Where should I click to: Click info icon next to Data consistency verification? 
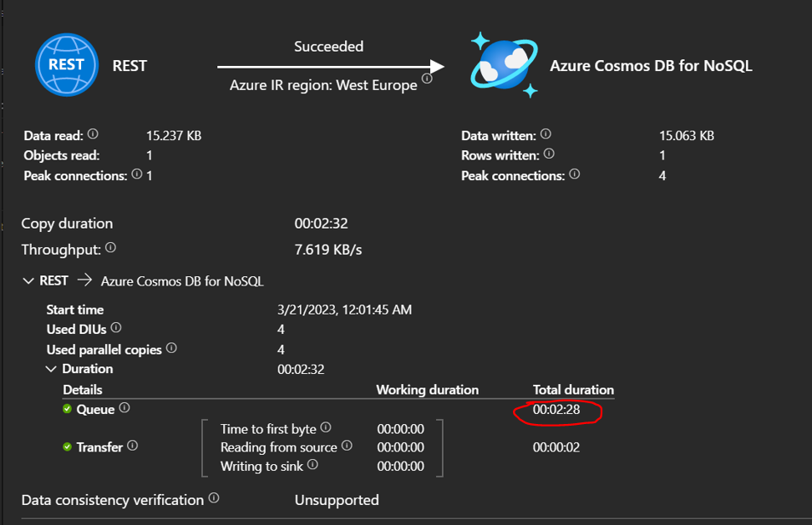click(214, 498)
